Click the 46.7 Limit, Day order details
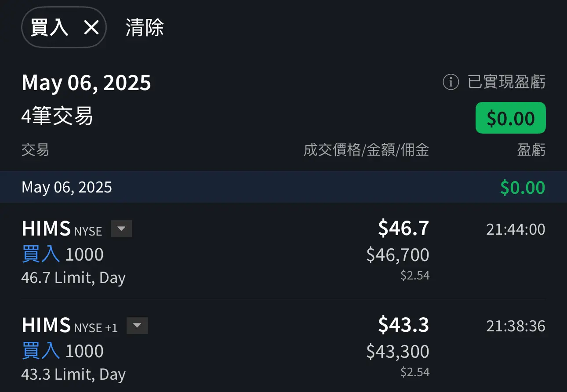This screenshot has width=567, height=392. 73,278
